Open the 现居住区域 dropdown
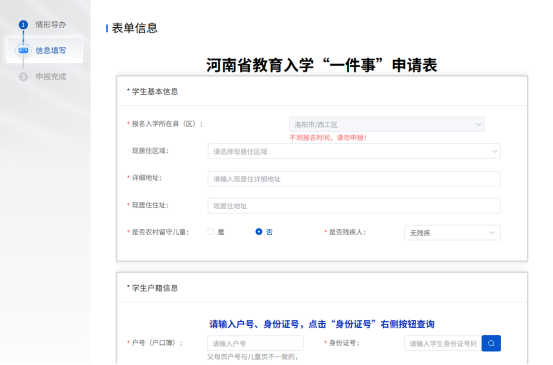Screen dimensions: 553x365 point(354,151)
